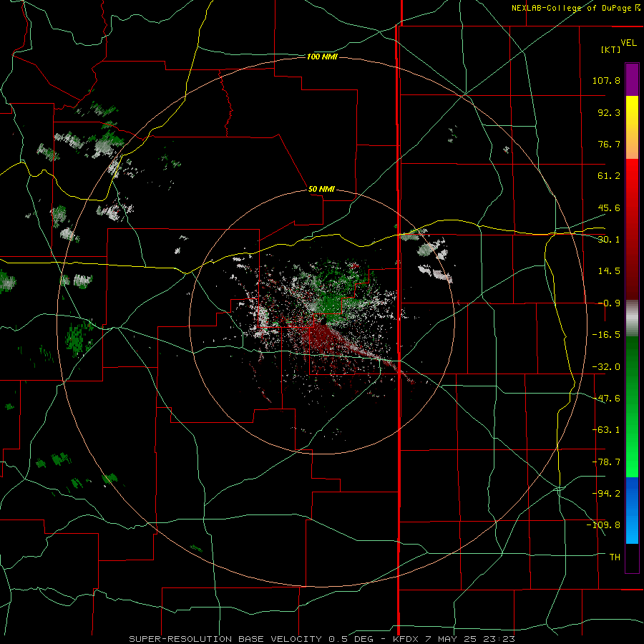Select the 30.1 legend value
This screenshot has width=644, height=644.
point(609,240)
